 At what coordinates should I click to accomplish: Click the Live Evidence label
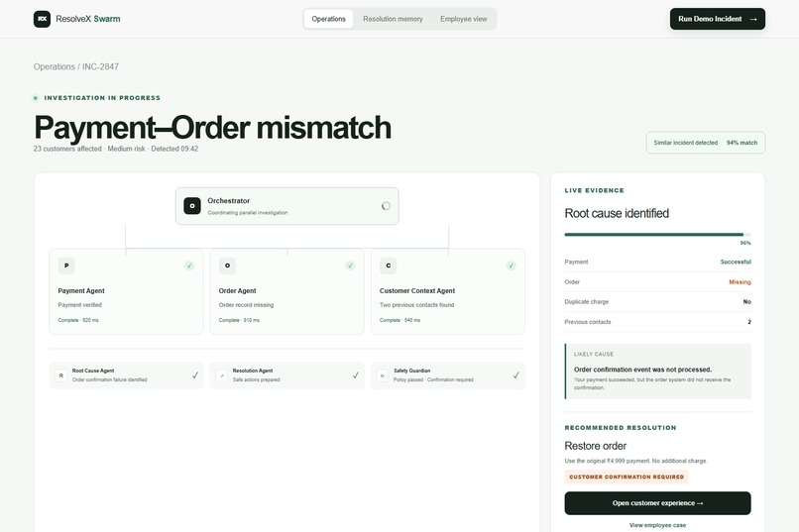tap(594, 190)
